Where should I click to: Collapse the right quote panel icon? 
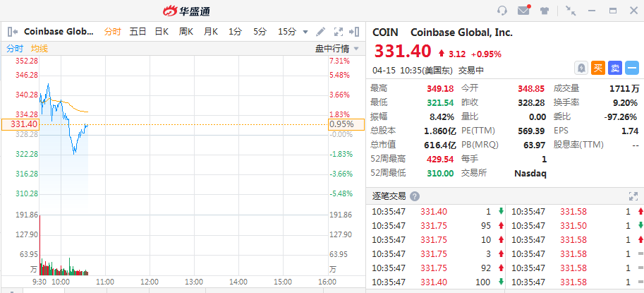pos(355,32)
